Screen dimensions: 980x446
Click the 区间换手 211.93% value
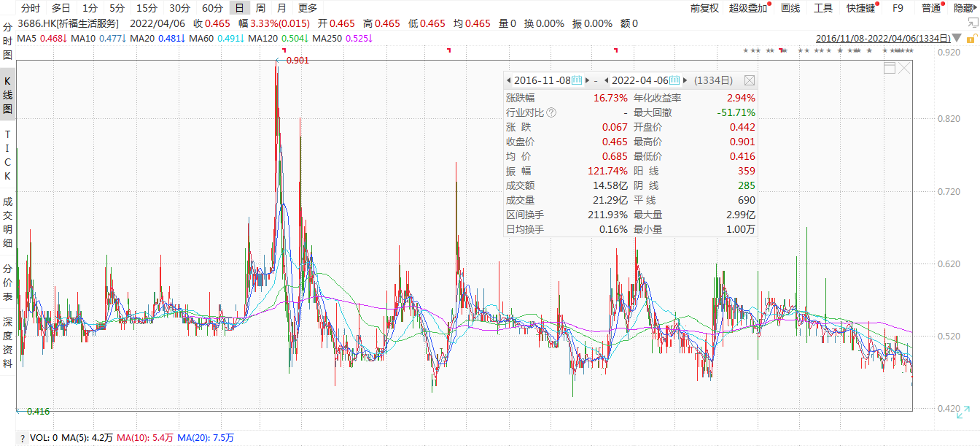tap(608, 215)
